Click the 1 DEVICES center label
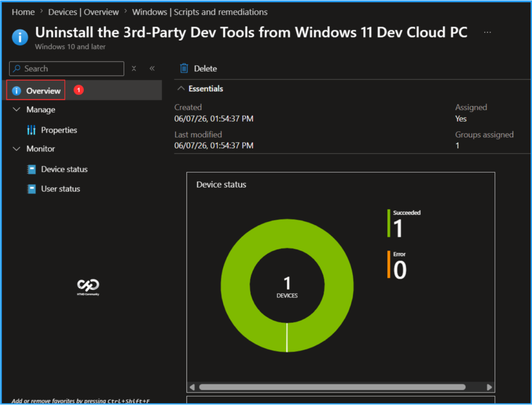 [287, 287]
